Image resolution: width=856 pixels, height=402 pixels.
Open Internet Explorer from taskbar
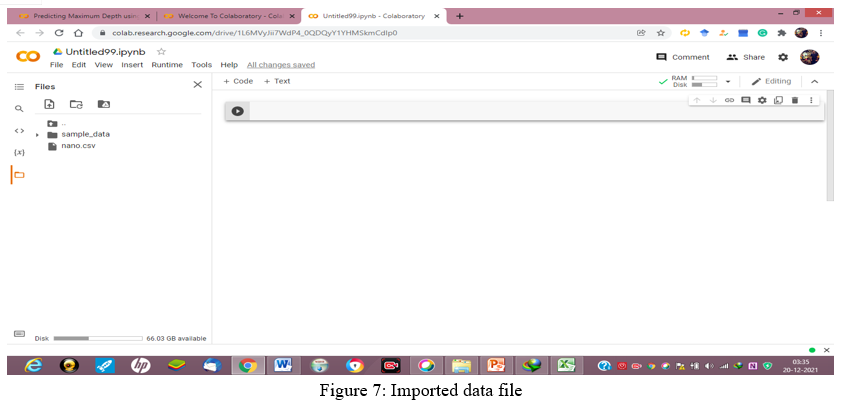tap(34, 365)
